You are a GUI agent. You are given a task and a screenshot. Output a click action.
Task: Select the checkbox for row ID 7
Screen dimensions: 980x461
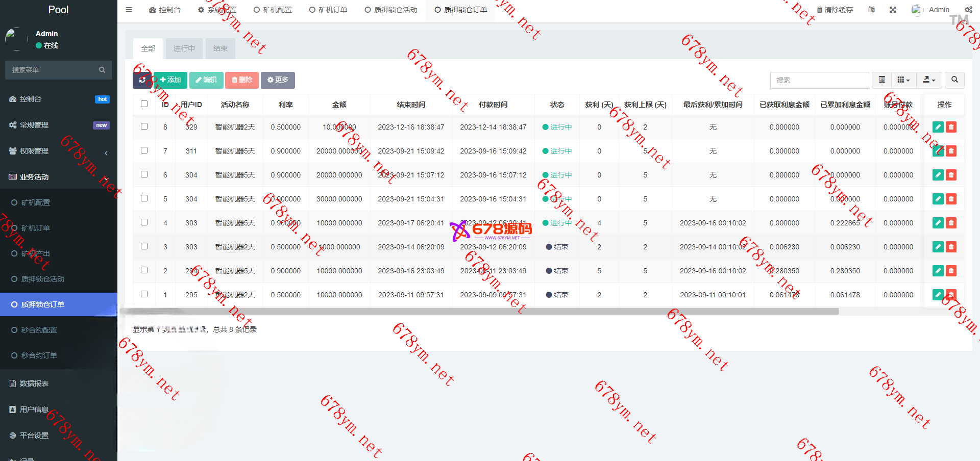click(x=144, y=150)
